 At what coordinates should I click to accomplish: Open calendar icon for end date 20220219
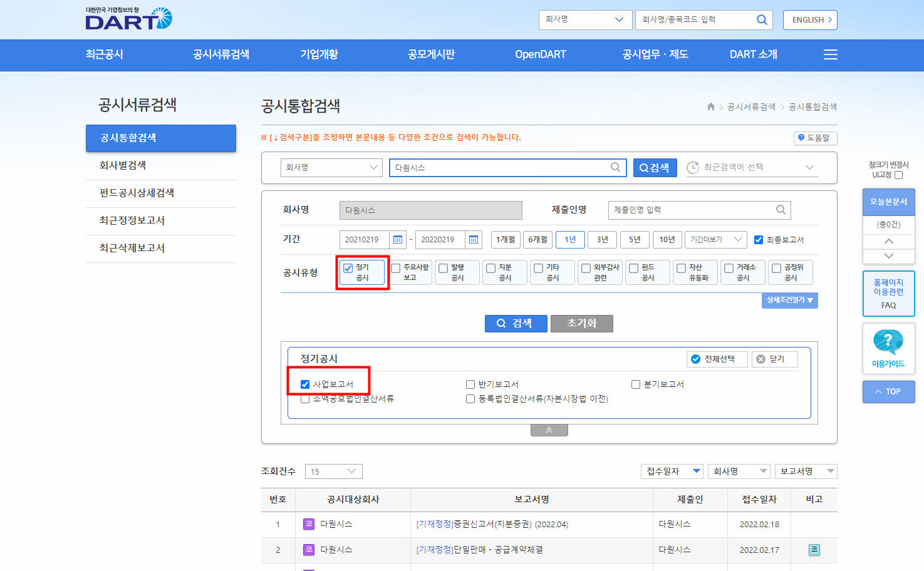[474, 239]
